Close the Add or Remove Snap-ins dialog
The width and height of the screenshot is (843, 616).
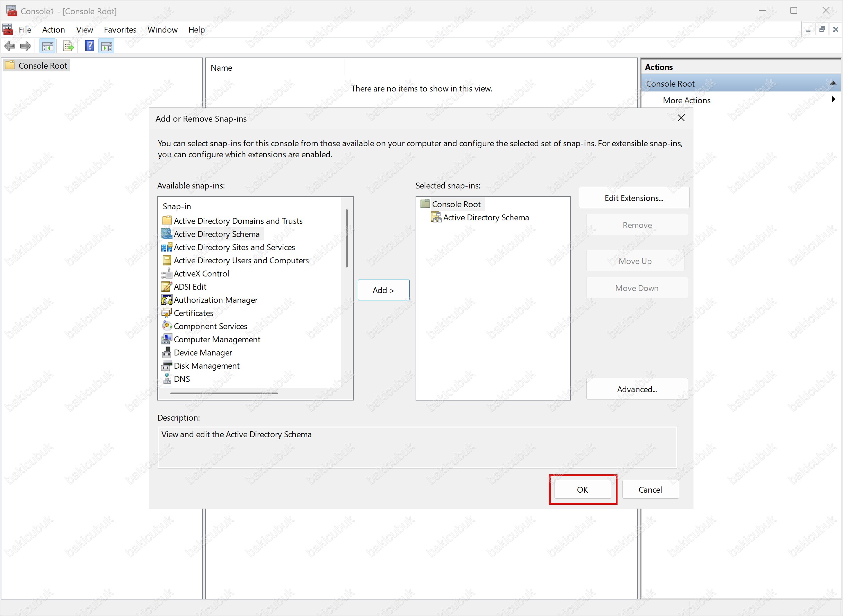pos(681,118)
